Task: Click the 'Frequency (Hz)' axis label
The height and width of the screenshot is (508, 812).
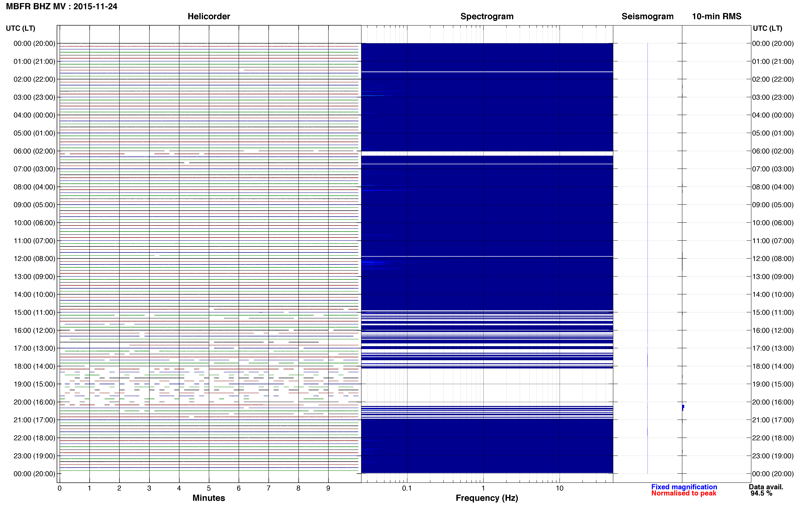Action: click(487, 498)
